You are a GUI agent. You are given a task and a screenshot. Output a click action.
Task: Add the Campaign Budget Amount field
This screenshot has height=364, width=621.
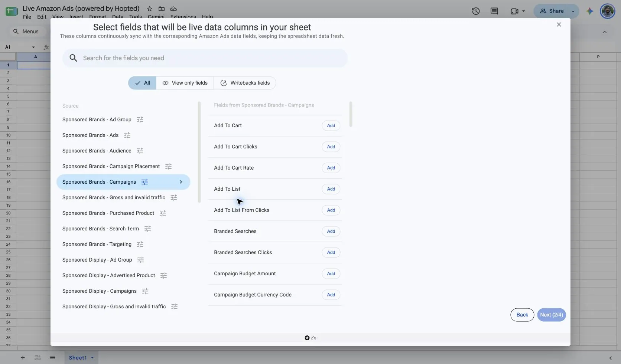(331, 274)
